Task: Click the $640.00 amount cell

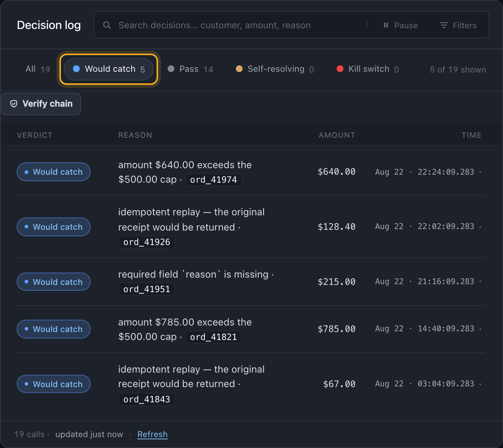Action: 337,172
